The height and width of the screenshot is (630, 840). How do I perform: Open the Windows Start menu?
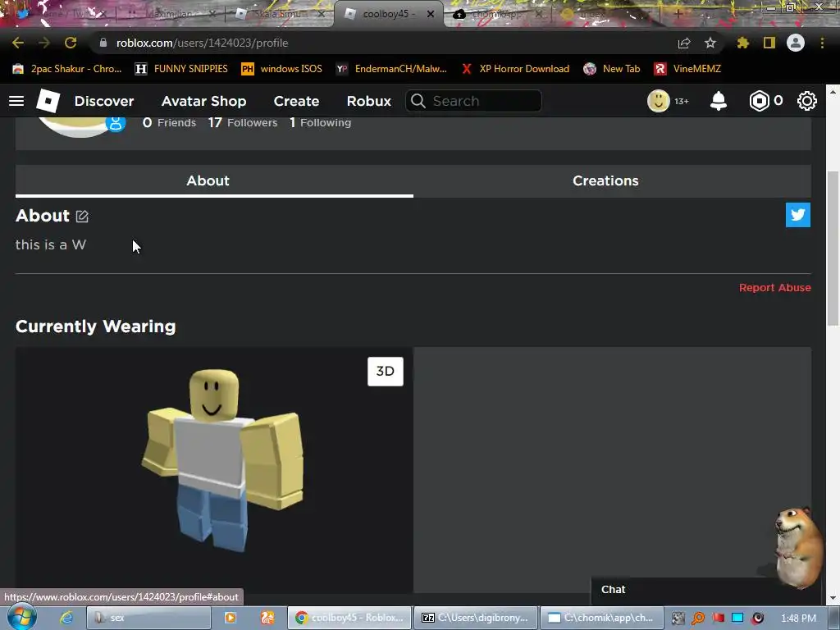(x=21, y=617)
